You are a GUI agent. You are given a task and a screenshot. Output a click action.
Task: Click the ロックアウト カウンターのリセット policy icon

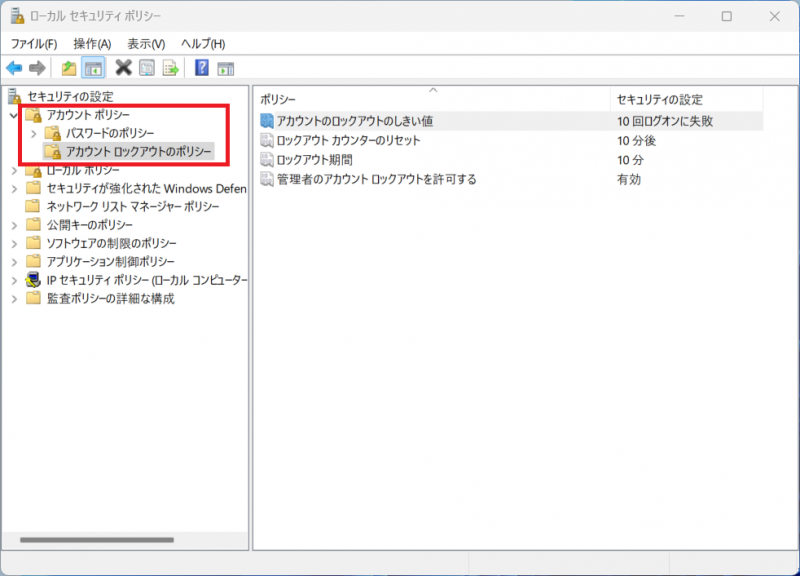(267, 140)
